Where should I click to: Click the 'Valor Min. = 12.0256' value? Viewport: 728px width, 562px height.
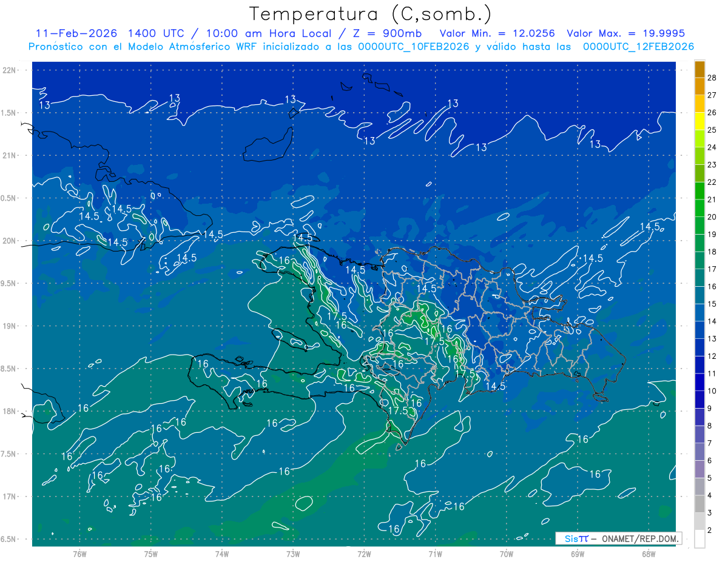[x=497, y=33]
